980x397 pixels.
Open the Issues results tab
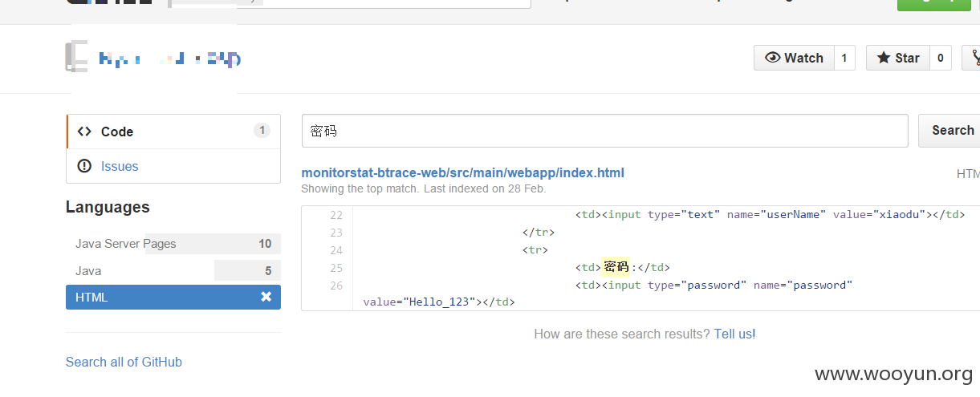pyautogui.click(x=173, y=166)
